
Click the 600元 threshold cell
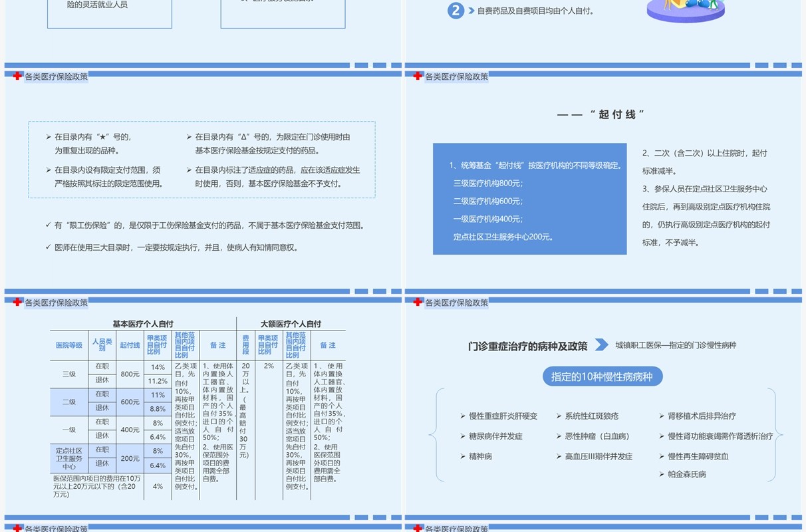[x=130, y=402]
